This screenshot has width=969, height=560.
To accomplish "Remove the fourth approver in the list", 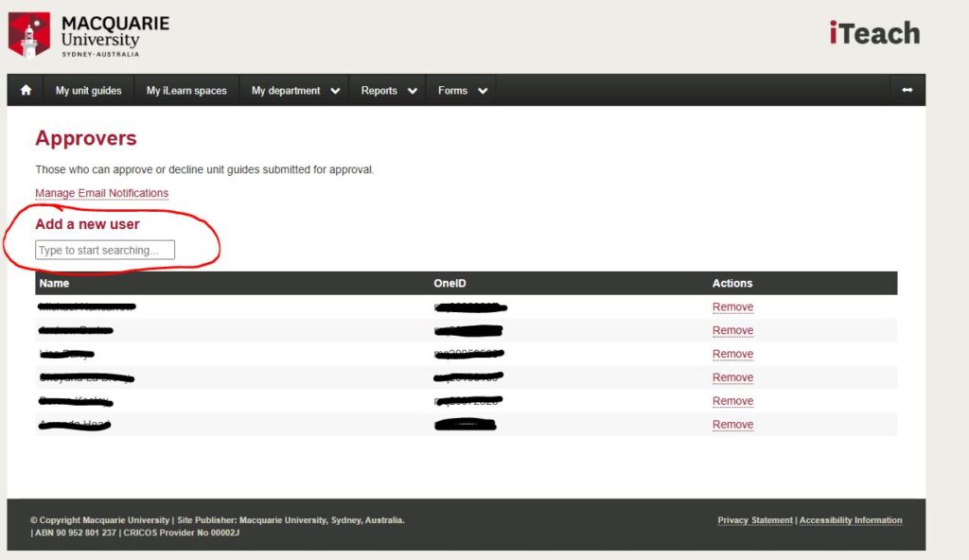I will (733, 377).
